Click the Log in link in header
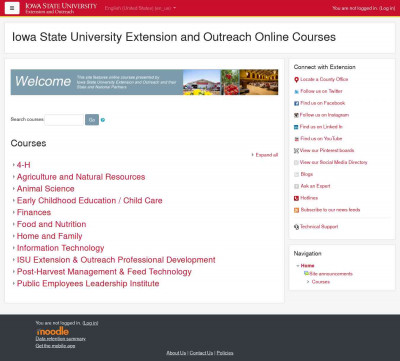400x361 pixels. (x=387, y=8)
